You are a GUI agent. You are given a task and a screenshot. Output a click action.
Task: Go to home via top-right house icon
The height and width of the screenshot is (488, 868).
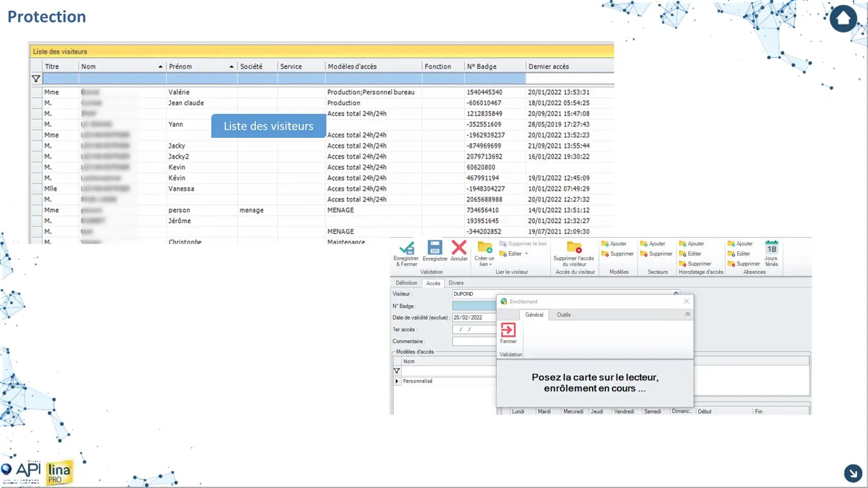[x=843, y=19]
